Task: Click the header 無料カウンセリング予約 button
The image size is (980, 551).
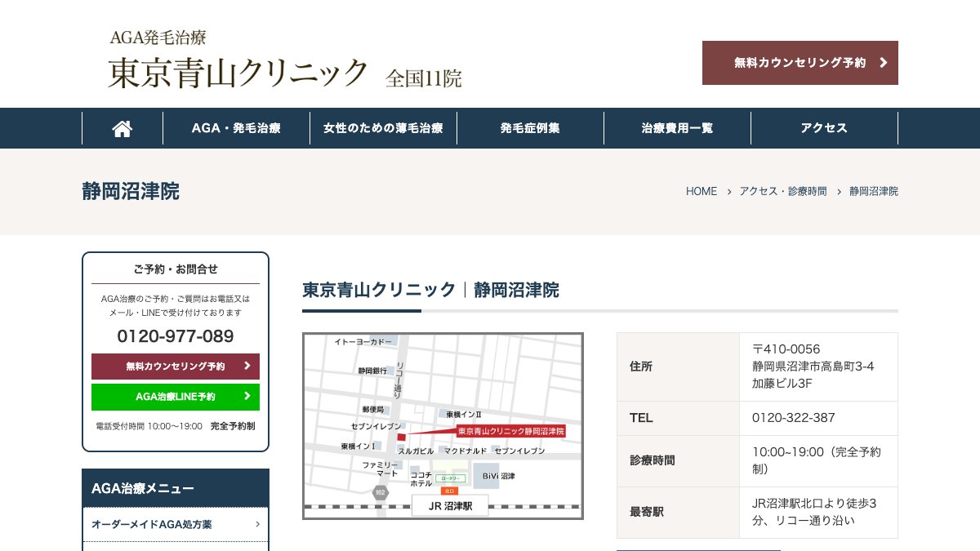Action: coord(800,63)
